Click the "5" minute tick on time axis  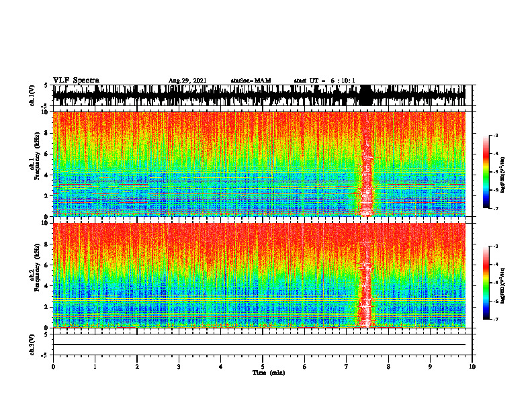[263, 367]
